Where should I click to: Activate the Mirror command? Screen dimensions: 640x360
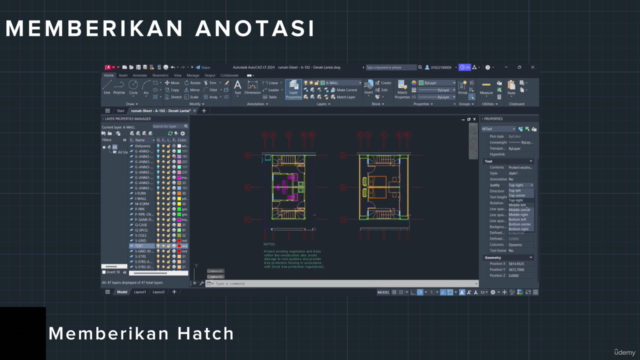click(192, 90)
